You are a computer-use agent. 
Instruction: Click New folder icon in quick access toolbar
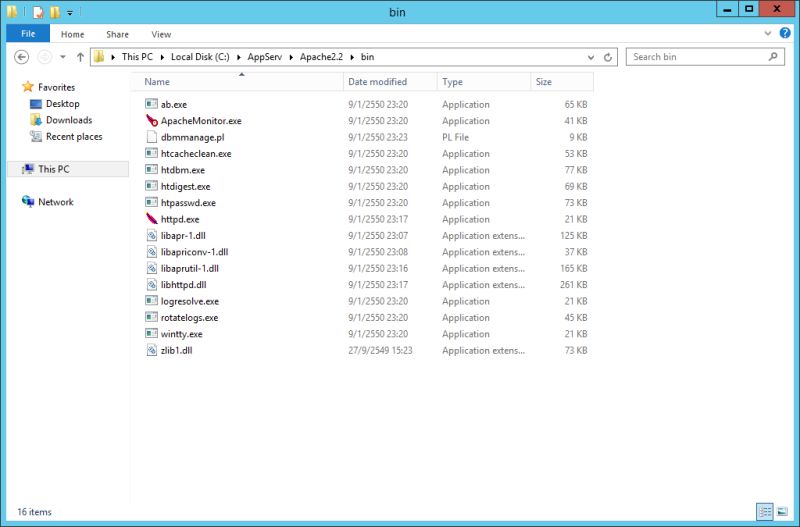55,12
